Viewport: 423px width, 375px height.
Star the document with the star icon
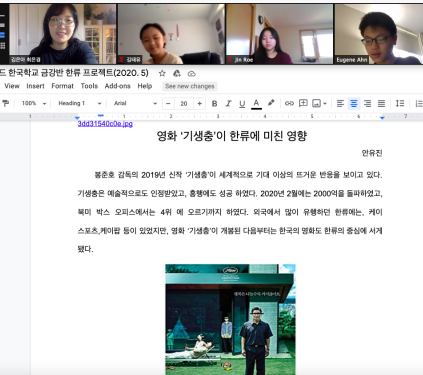[x=162, y=73]
